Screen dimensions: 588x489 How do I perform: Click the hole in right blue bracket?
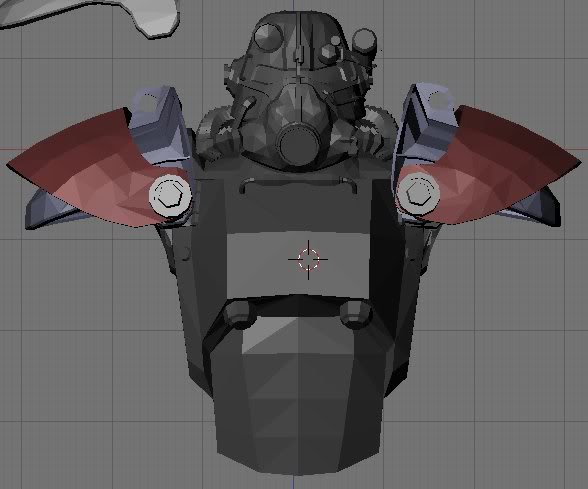coord(437,100)
